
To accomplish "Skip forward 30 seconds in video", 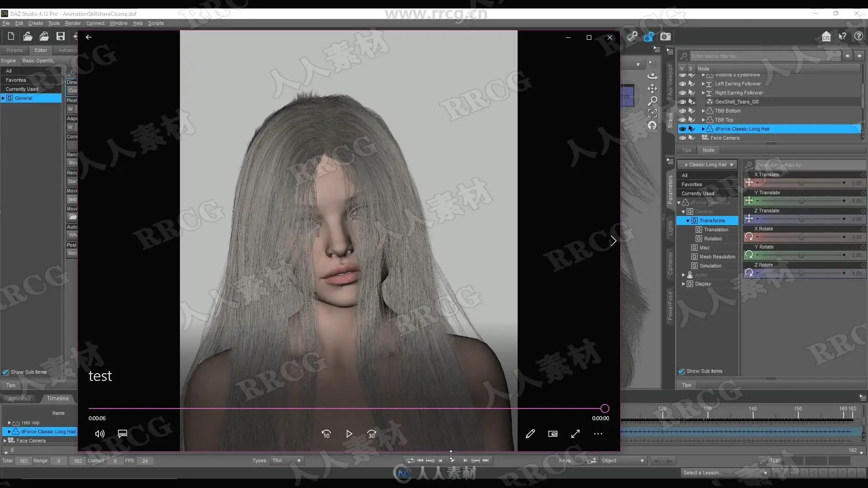I will 372,434.
